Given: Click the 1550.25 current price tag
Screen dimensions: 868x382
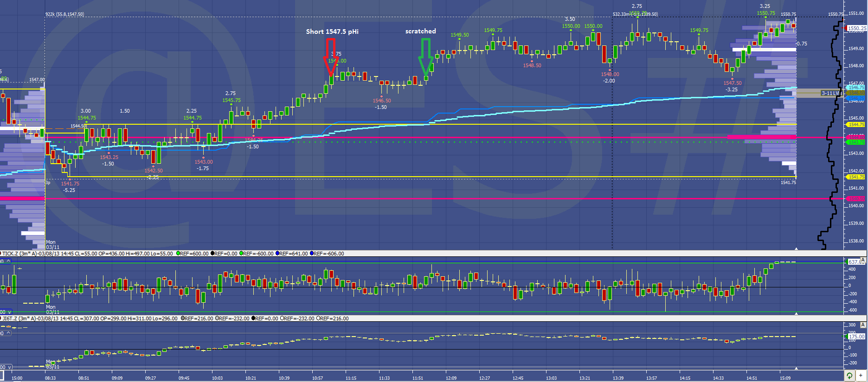Looking at the screenshot, I should 857,28.
